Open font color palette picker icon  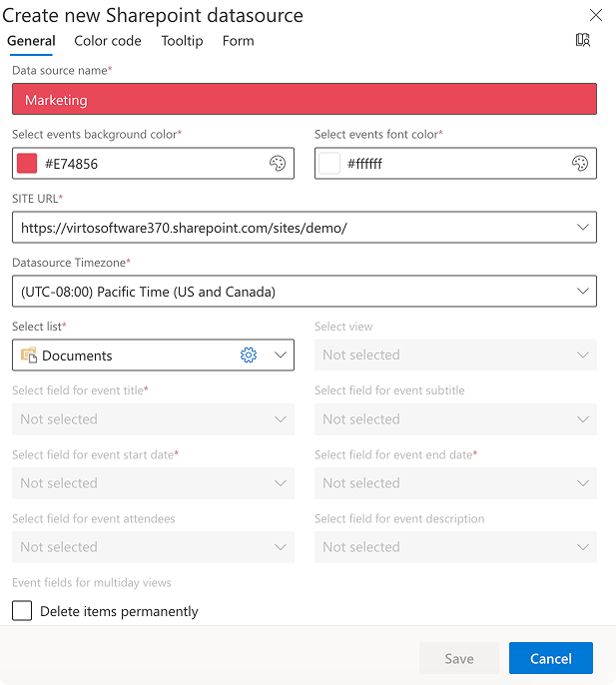click(x=580, y=164)
